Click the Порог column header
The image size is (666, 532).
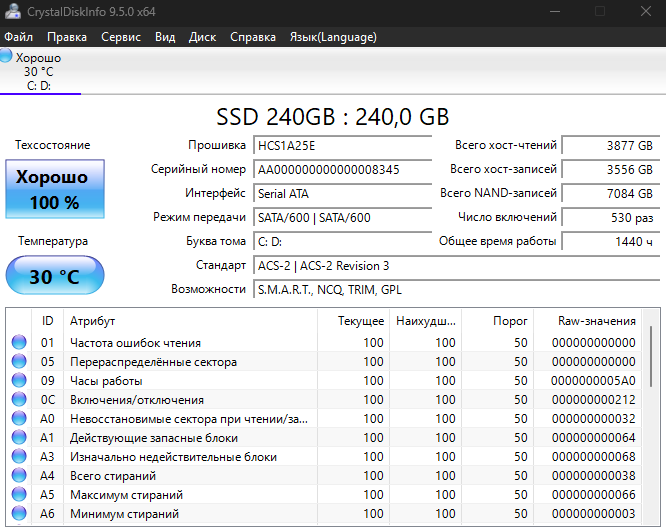(x=497, y=321)
